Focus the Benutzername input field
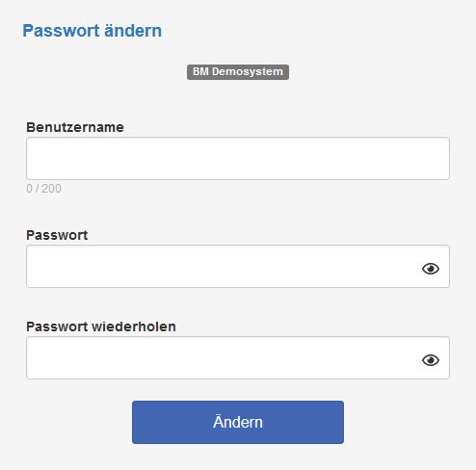Screen dimensions: 476x470 coord(238,158)
